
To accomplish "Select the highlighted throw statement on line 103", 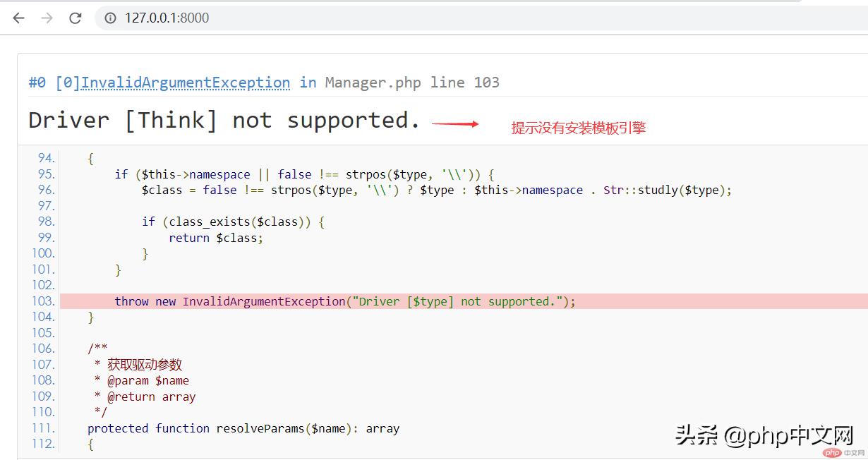I will coord(344,301).
